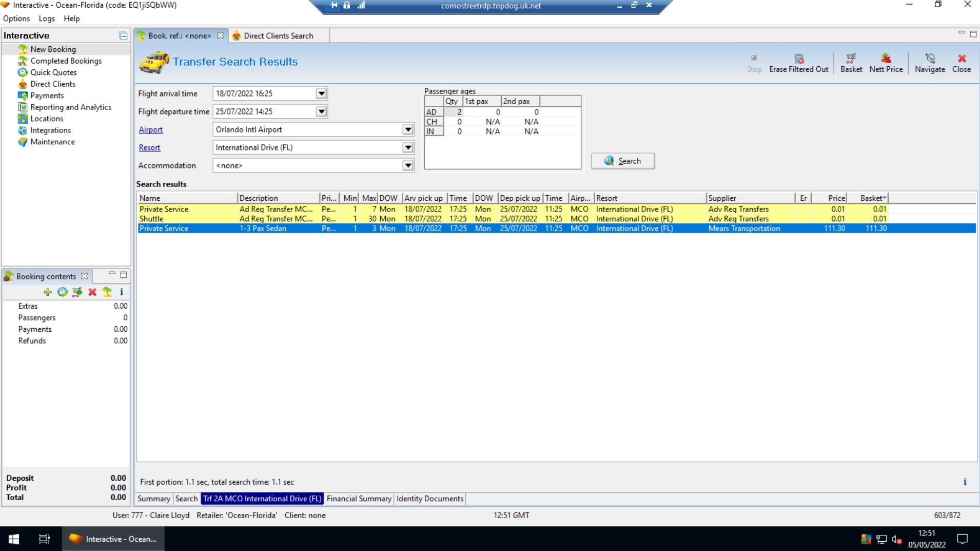Select Passengers row in Booking contents
Image resolution: width=980 pixels, height=551 pixels.
[x=66, y=318]
